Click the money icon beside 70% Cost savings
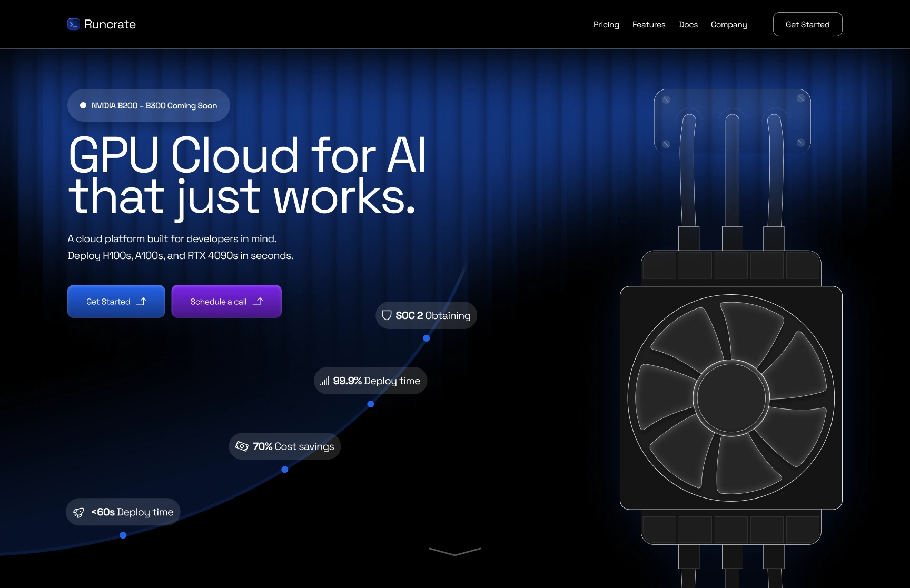 [242, 446]
